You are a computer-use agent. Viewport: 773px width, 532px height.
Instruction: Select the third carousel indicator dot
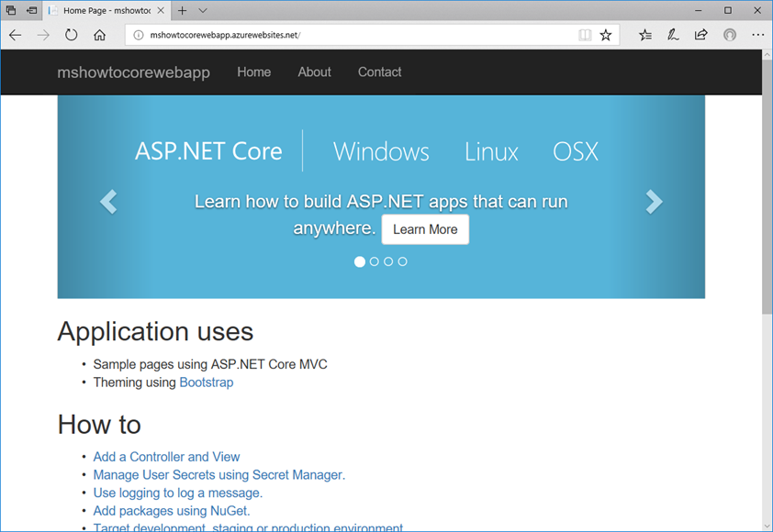pyautogui.click(x=388, y=261)
